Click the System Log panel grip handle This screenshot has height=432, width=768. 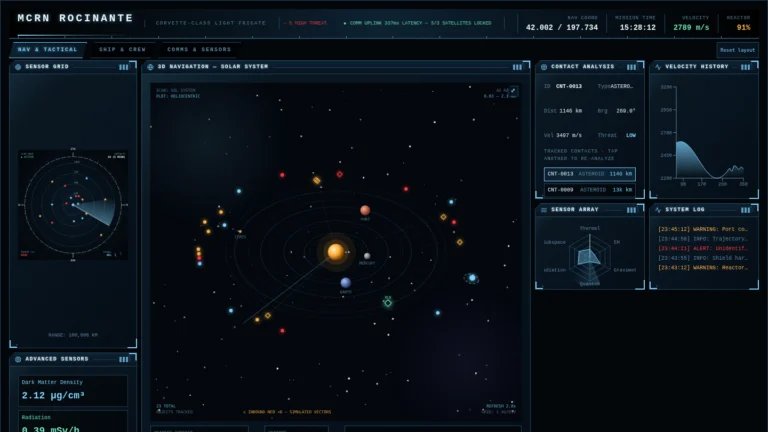(x=745, y=210)
